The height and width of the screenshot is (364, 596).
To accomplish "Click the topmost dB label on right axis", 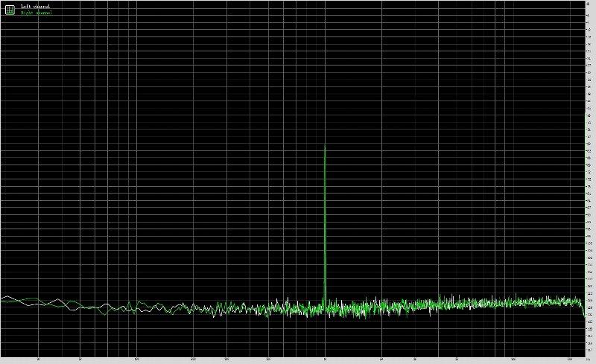I will 588,4.
